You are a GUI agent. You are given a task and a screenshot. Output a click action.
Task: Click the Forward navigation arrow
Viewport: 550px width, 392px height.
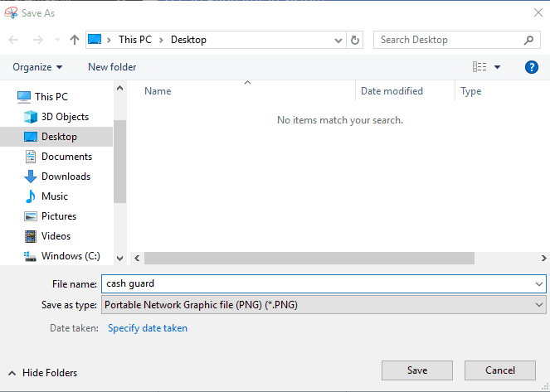coord(38,40)
